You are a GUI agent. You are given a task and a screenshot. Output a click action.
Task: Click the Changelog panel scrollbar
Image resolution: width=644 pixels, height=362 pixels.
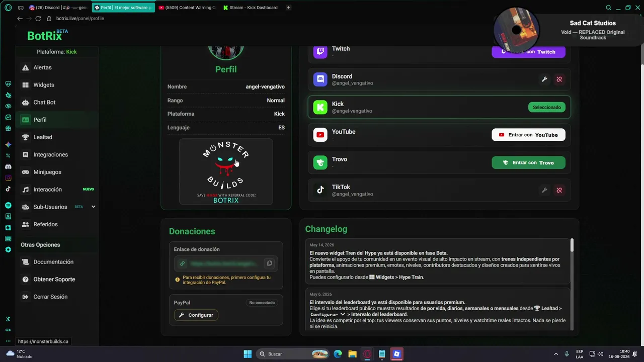(572, 245)
